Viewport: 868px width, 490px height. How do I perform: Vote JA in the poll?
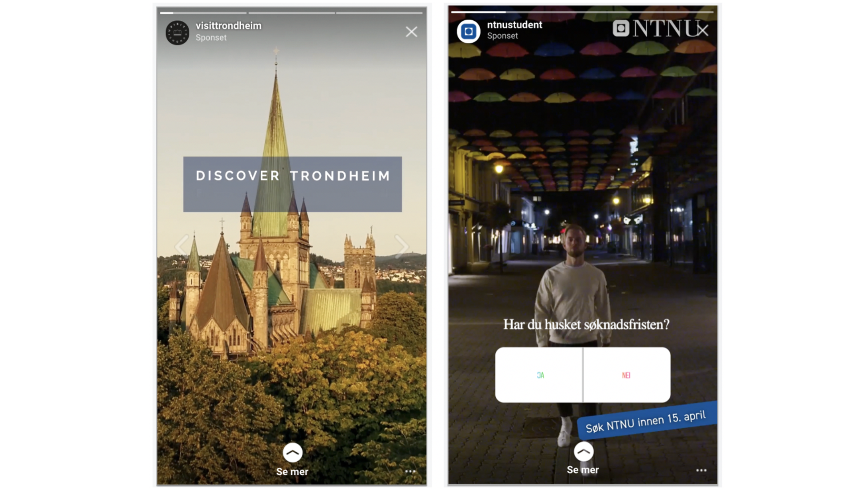[x=539, y=375]
